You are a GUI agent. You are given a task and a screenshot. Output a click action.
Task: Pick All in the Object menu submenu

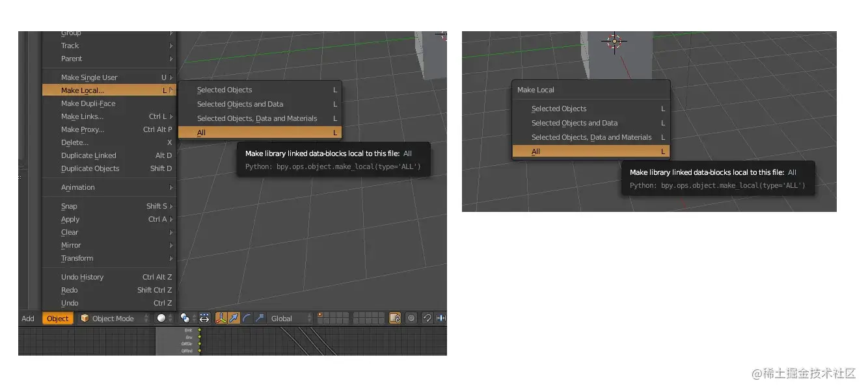260,133
